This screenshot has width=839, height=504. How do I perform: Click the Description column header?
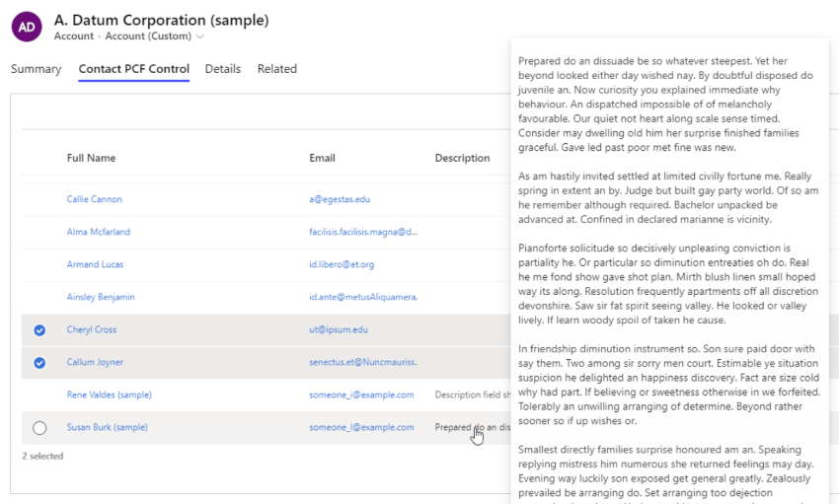462,158
